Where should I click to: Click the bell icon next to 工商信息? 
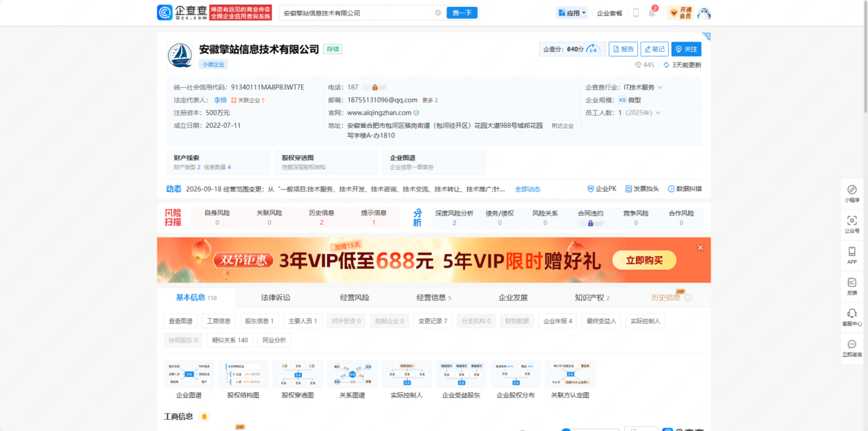click(204, 417)
